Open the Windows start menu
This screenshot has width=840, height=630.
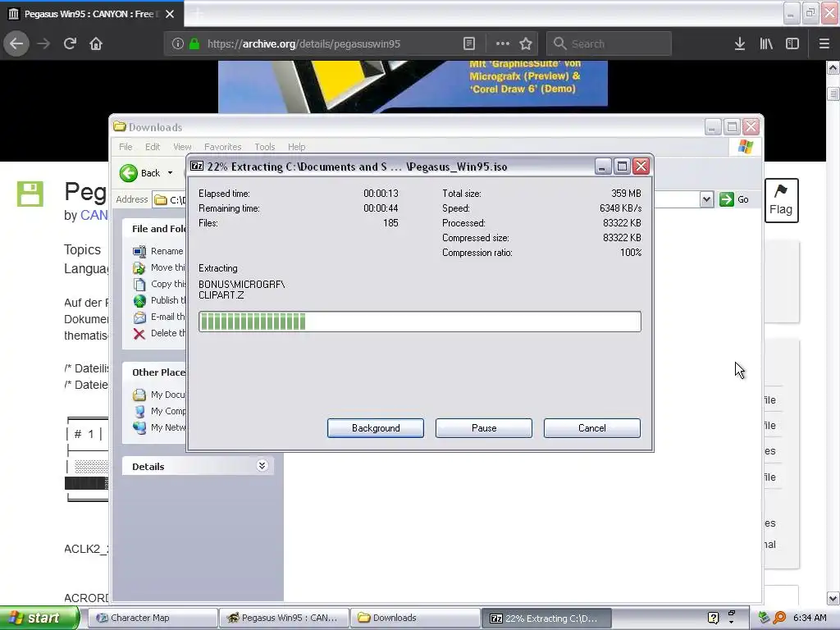39,618
